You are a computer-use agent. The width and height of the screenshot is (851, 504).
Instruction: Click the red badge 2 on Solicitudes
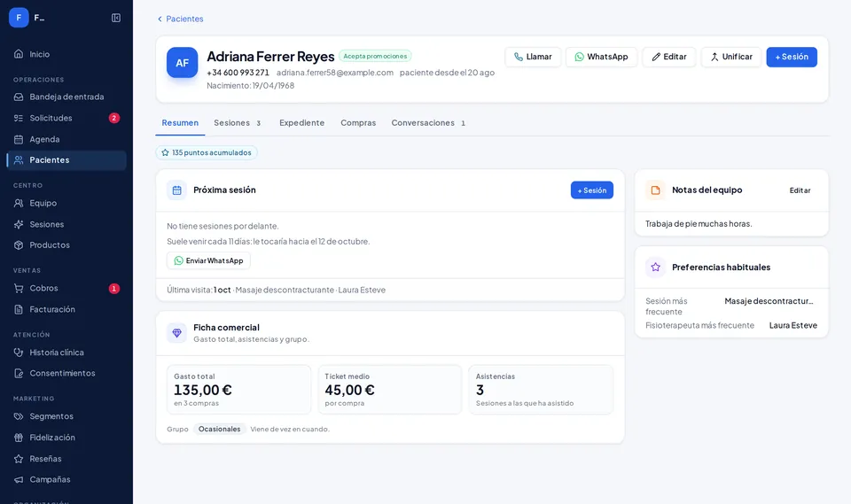pyautogui.click(x=114, y=118)
